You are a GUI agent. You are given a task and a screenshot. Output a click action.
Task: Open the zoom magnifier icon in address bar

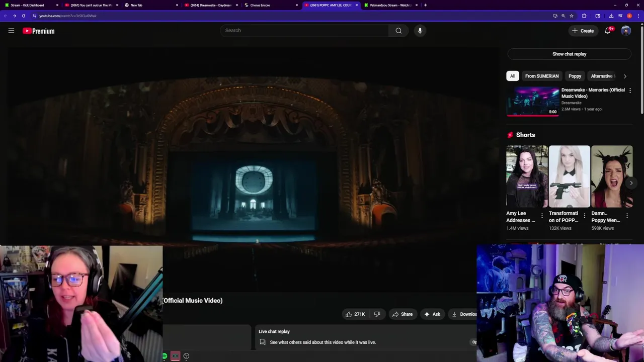563,16
